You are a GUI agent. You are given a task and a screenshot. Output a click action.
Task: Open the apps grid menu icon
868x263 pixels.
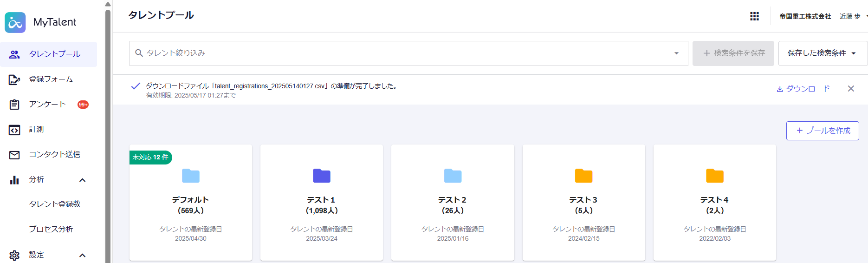[x=754, y=16]
